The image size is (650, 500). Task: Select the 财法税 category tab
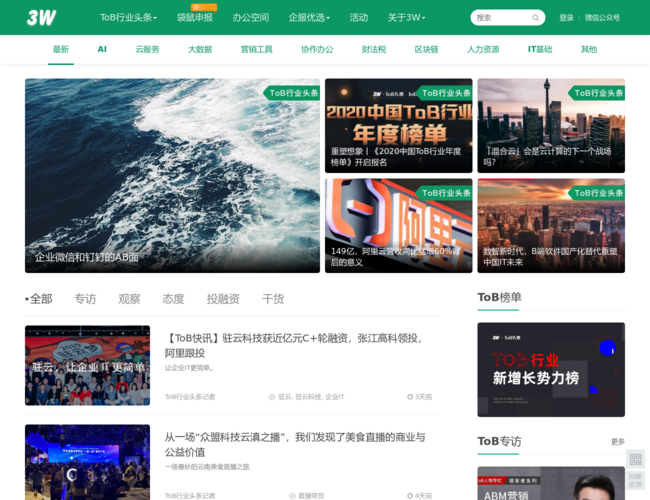pyautogui.click(x=374, y=49)
